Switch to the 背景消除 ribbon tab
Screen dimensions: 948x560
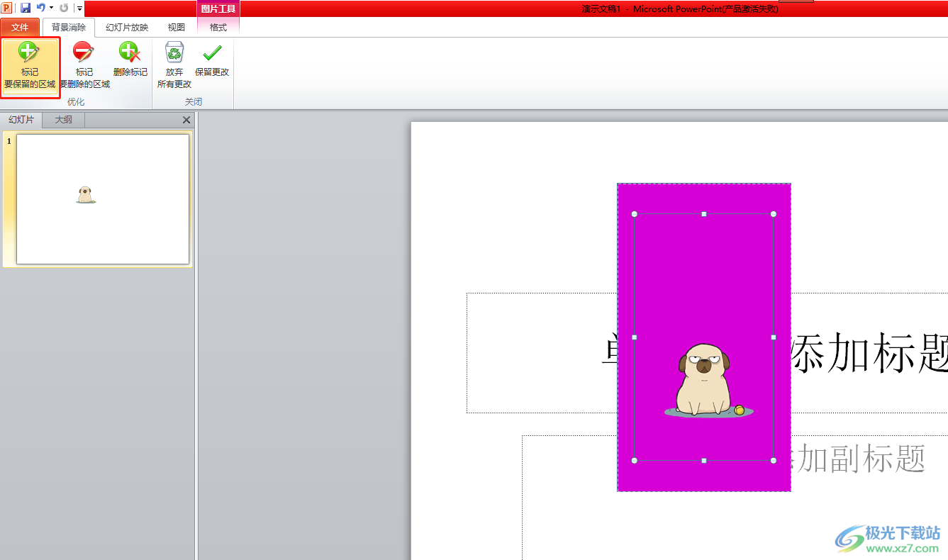[69, 28]
